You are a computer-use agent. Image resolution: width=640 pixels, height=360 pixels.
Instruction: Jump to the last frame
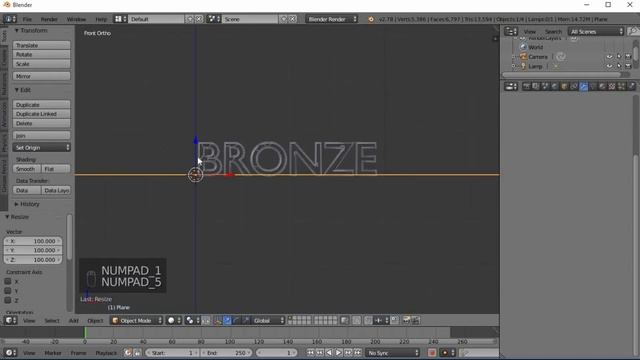click(x=358, y=353)
